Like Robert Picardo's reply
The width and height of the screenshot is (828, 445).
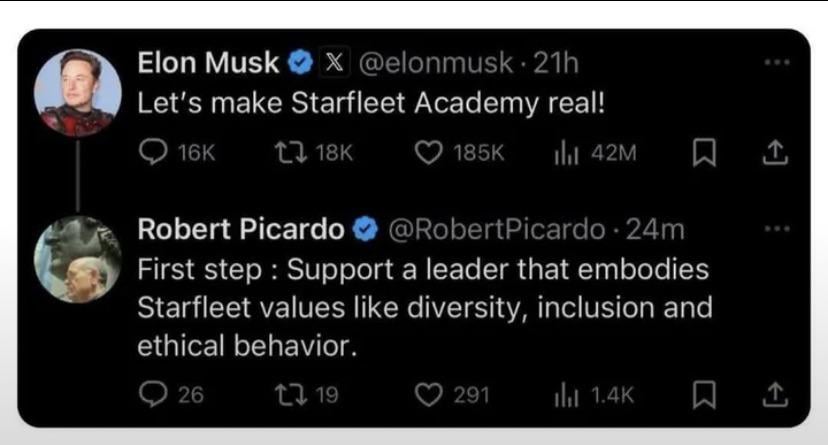tap(429, 395)
